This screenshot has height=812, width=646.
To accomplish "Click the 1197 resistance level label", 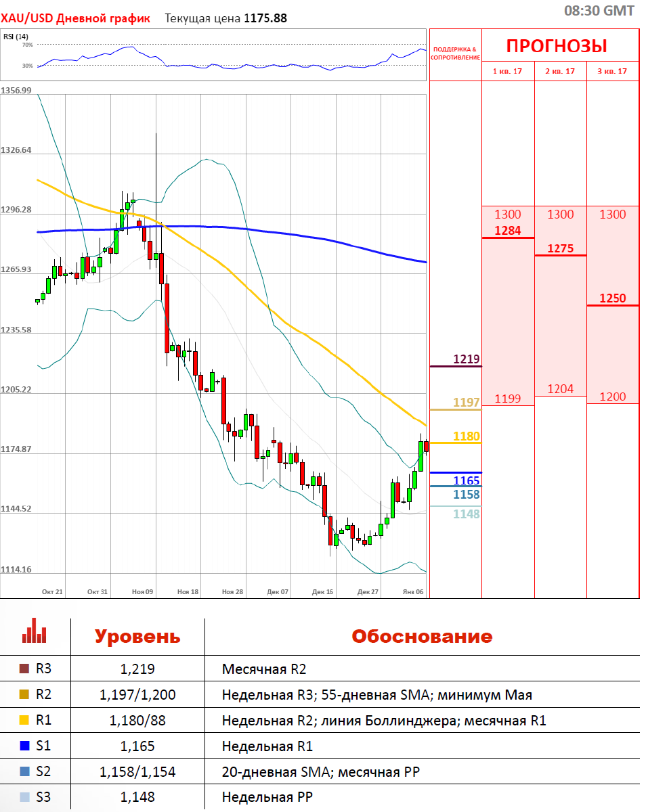I will [467, 403].
